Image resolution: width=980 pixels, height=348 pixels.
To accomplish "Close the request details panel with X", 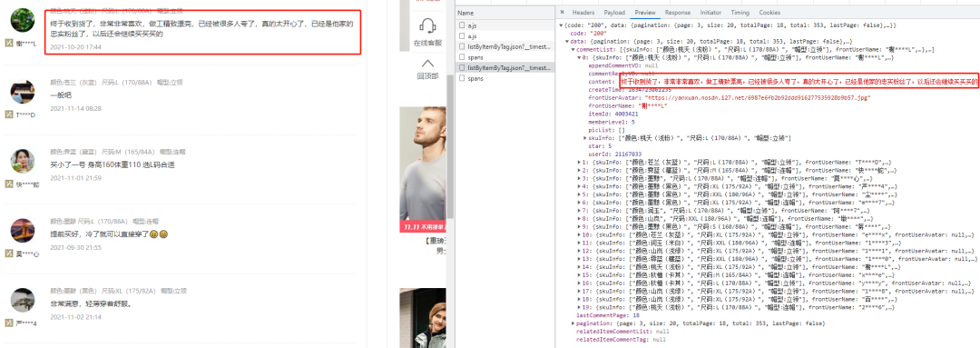I will 563,13.
